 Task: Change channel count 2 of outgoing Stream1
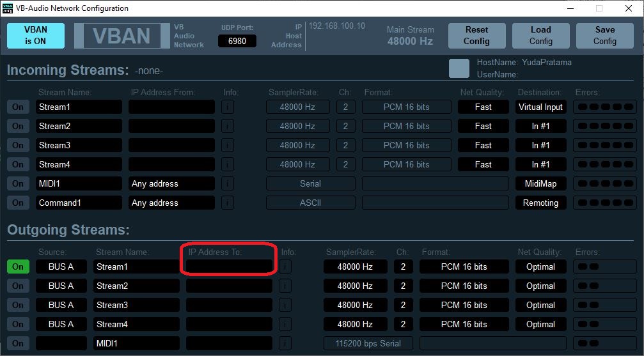pos(404,267)
